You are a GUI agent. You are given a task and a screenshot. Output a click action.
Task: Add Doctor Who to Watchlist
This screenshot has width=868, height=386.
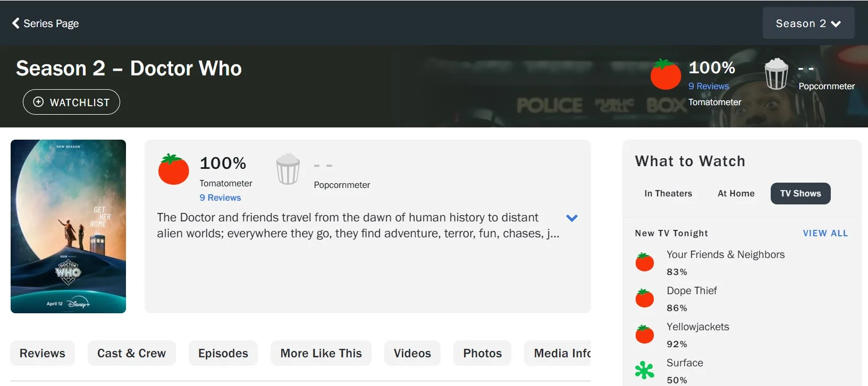(x=71, y=102)
